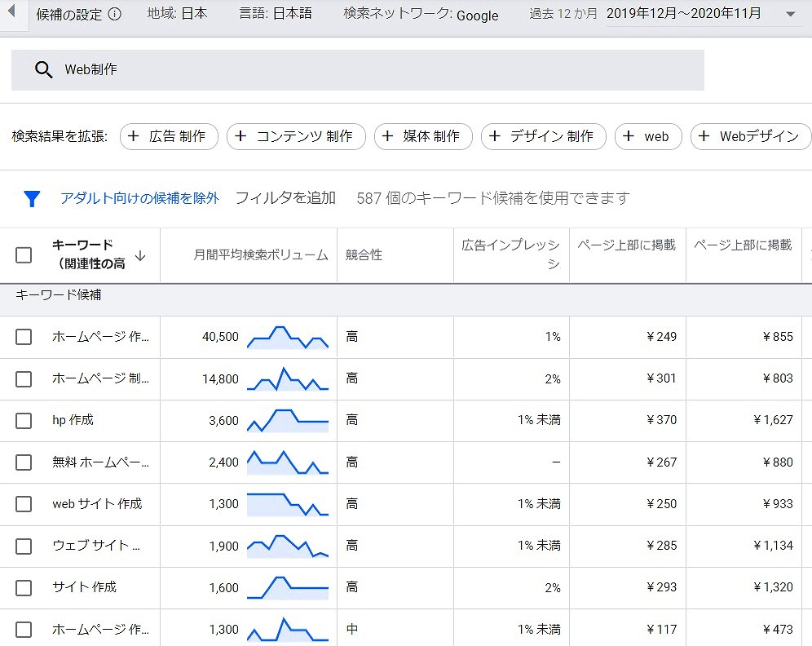This screenshot has height=646, width=812.
Task: Toggle the select-all checkbox in table header
Action: (x=24, y=255)
